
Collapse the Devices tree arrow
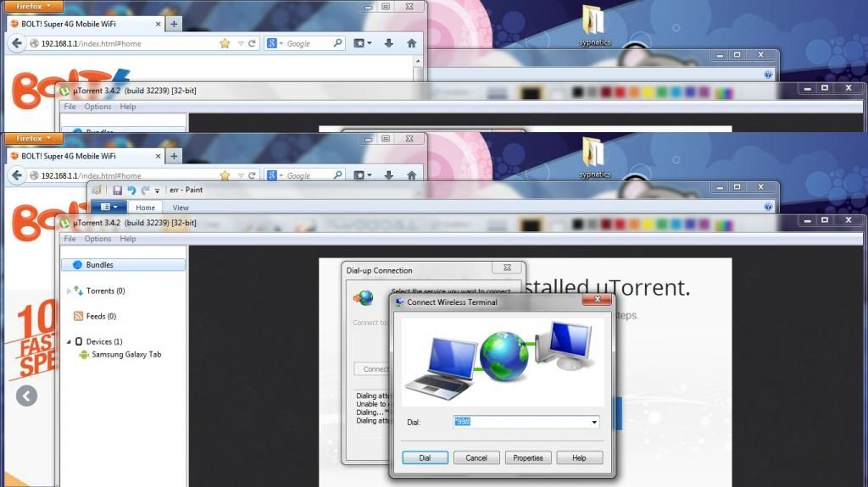(69, 342)
